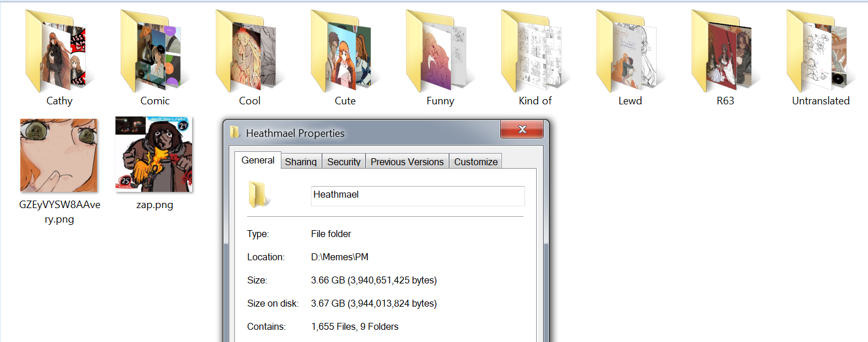The width and height of the screenshot is (868, 342).
Task: Click the Lewd folder label
Action: [630, 101]
